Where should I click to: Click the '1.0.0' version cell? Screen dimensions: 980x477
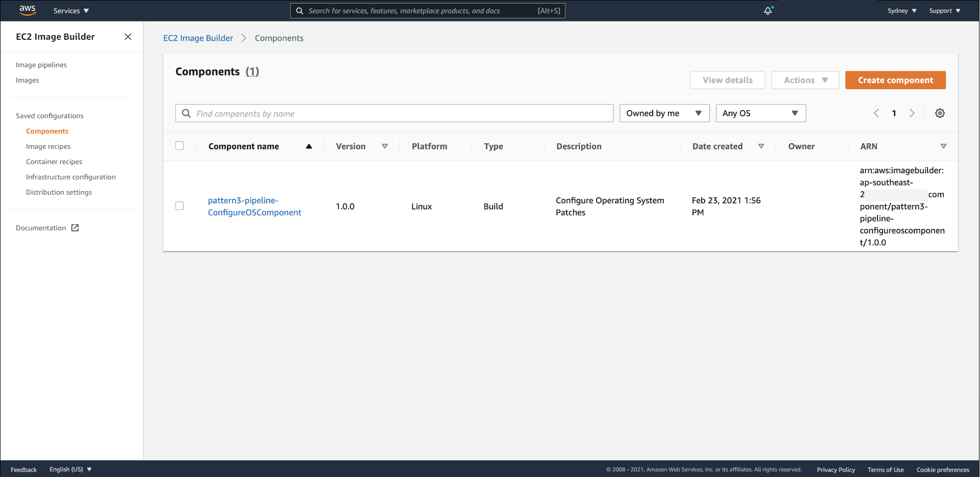point(345,206)
